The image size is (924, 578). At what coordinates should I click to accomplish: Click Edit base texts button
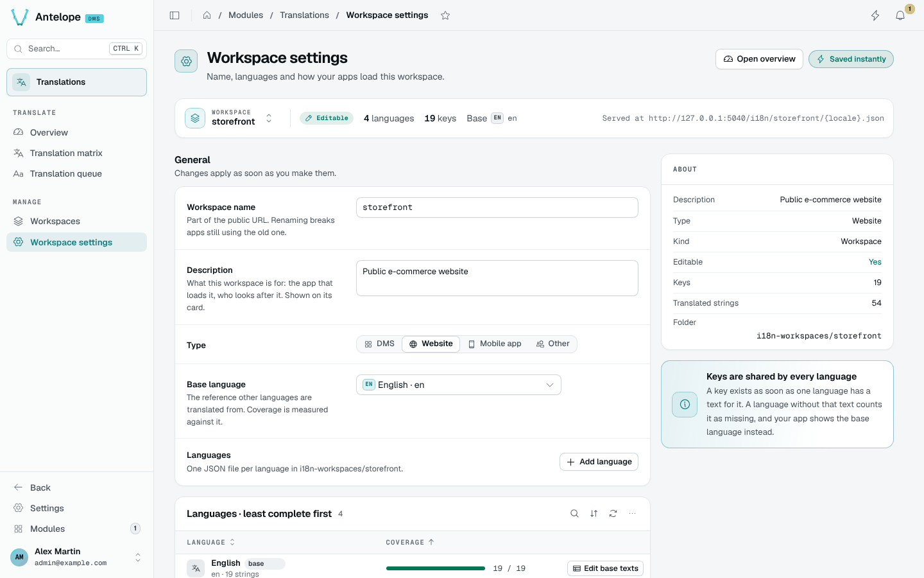point(605,568)
